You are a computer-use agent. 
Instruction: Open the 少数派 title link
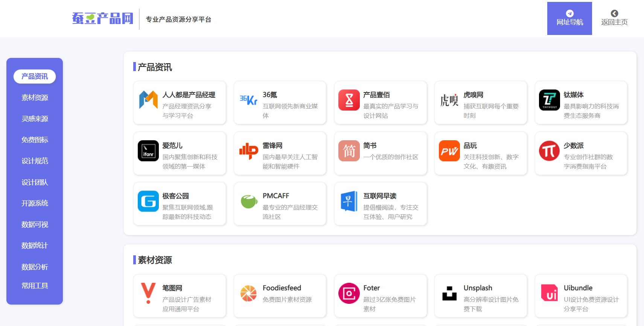(x=574, y=146)
